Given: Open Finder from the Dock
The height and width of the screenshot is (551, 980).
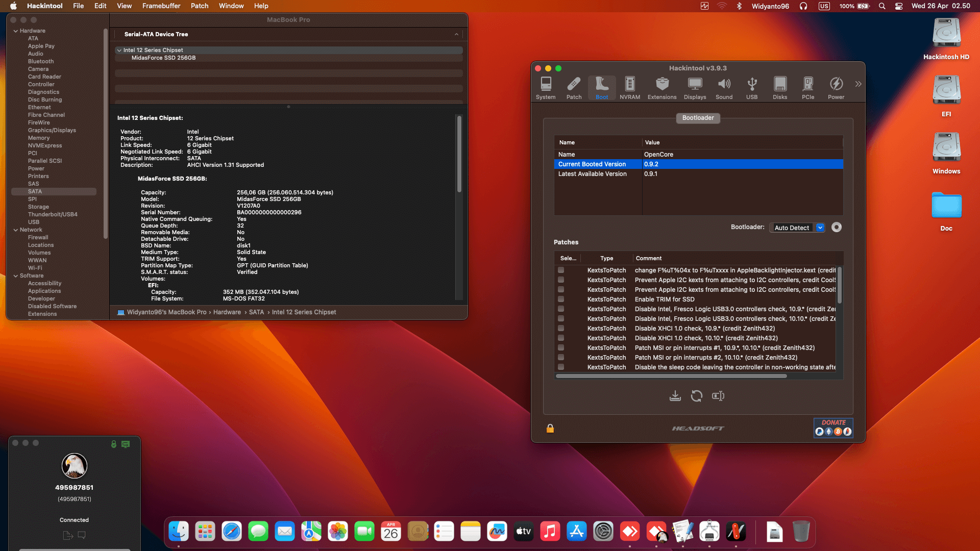Looking at the screenshot, I should point(179,532).
